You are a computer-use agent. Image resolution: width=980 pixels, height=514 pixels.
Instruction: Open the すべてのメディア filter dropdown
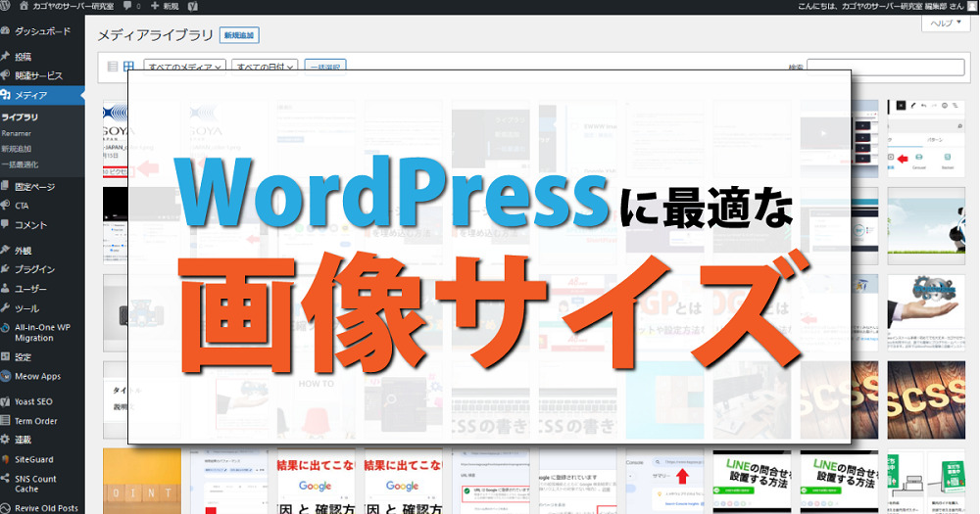tap(185, 67)
